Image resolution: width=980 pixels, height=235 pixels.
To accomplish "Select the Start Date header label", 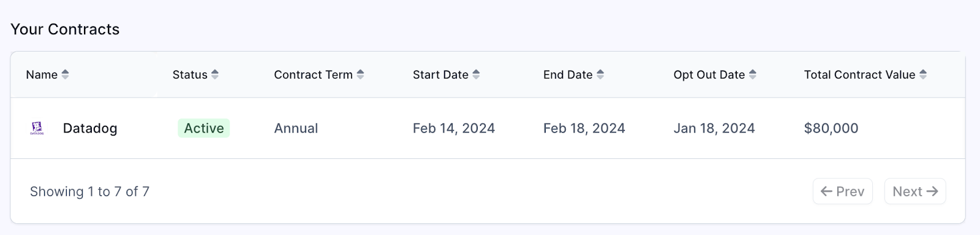I will [440, 75].
